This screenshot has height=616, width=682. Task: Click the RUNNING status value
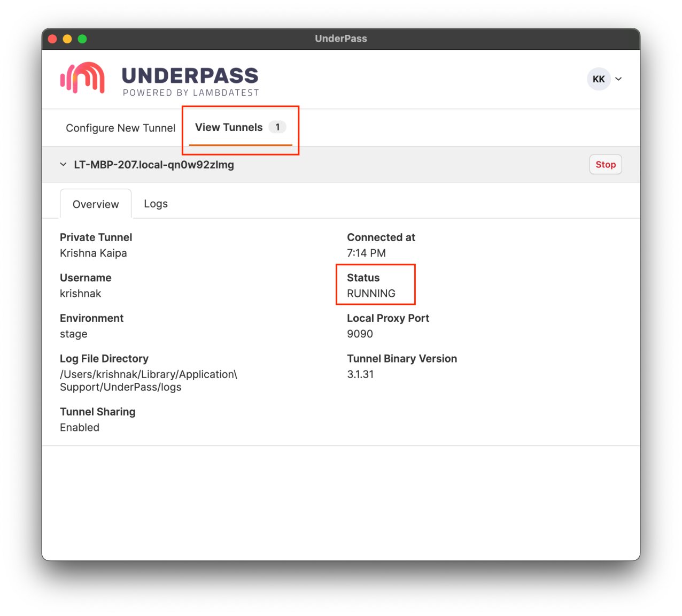[x=371, y=294]
